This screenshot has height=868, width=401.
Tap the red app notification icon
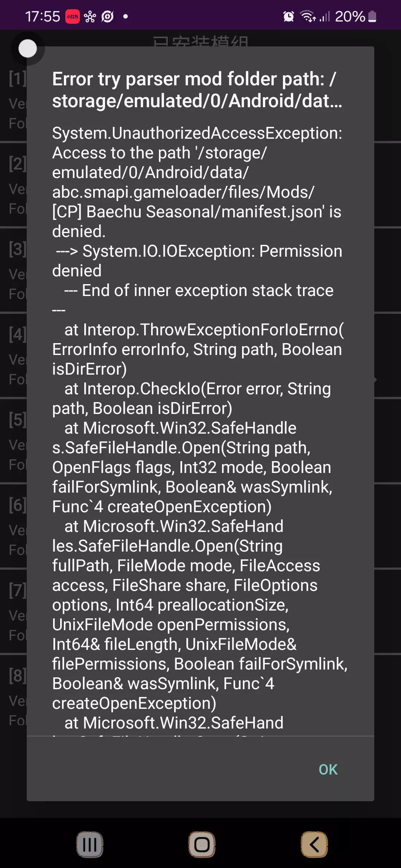coord(72,17)
